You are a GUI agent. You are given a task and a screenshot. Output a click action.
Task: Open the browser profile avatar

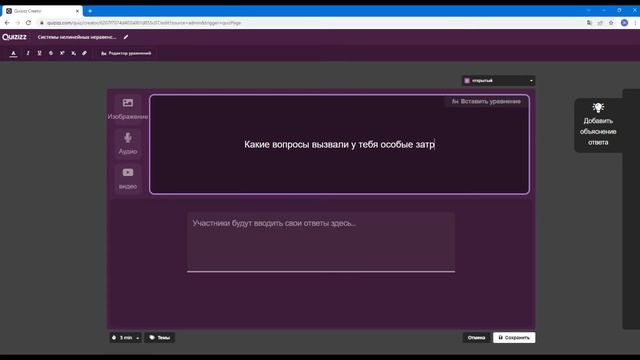pyautogui.click(x=624, y=23)
